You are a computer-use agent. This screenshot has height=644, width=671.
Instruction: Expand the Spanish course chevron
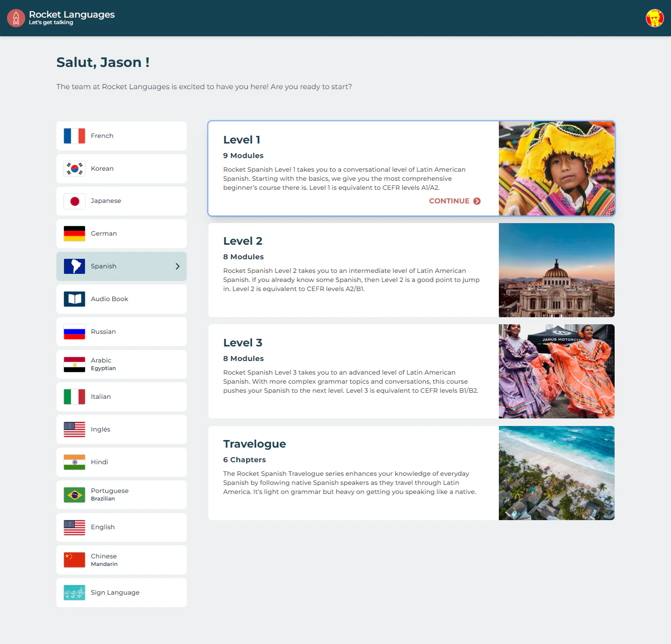pyautogui.click(x=177, y=266)
